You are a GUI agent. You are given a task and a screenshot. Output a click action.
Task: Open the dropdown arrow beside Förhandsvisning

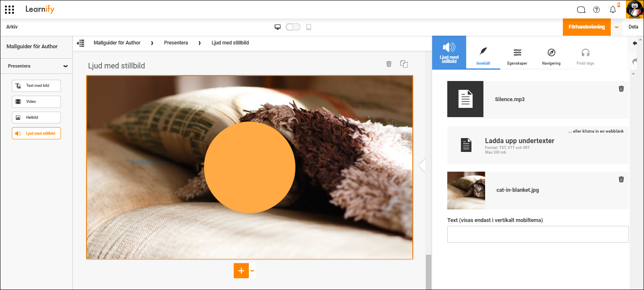(x=617, y=27)
